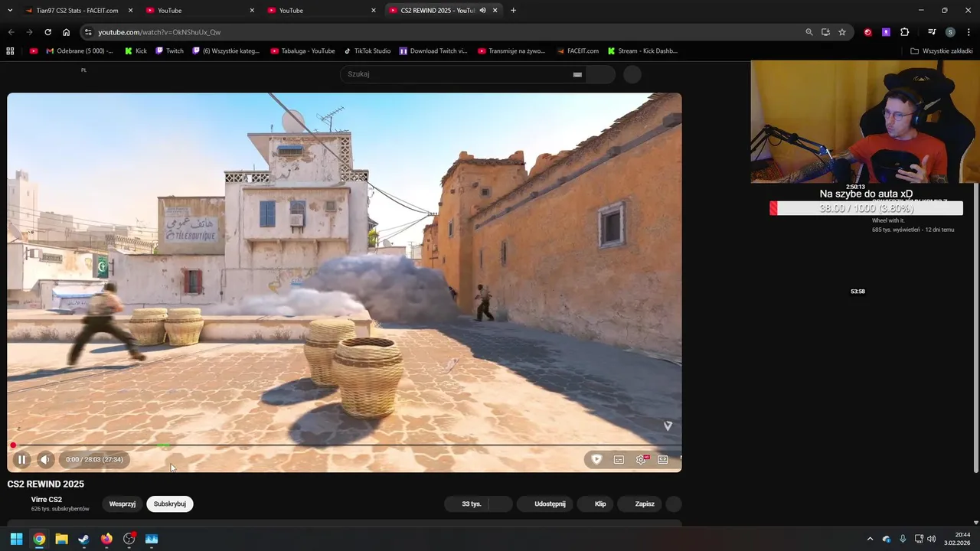Viewport: 980px width, 551px height.
Task: Open the Twitch bookmark
Action: tap(169, 51)
